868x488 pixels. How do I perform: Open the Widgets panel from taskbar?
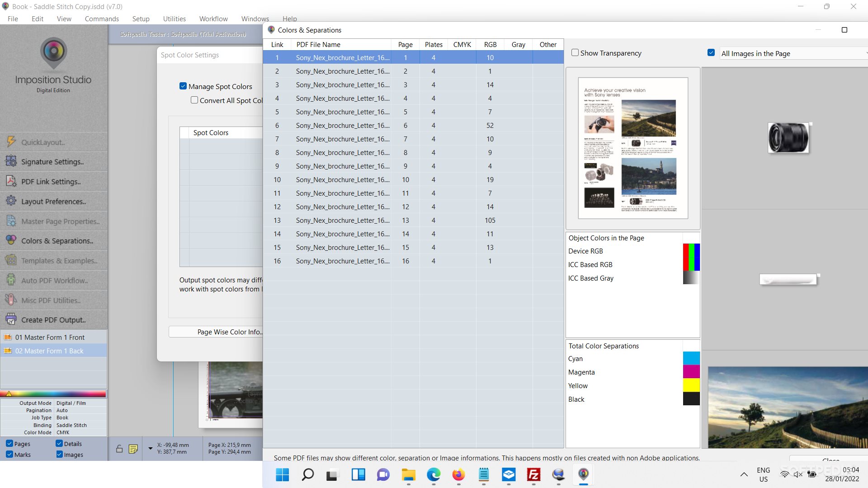coord(358,475)
